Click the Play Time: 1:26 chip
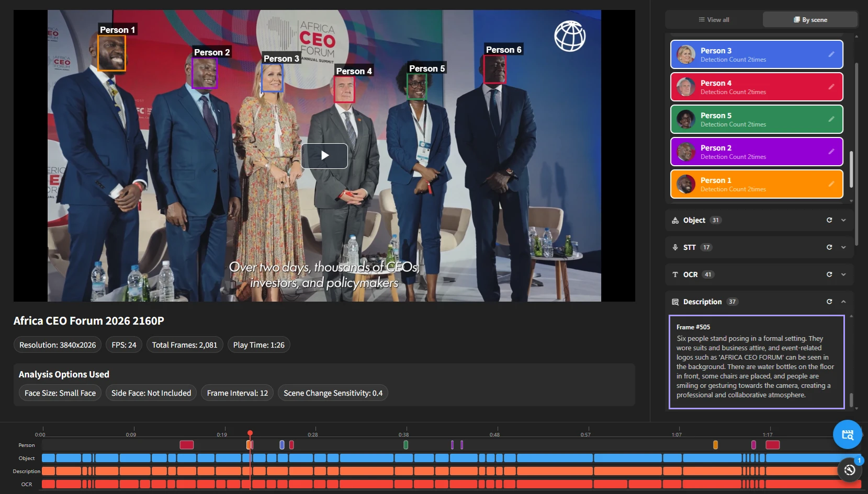The height and width of the screenshot is (494, 868). tap(258, 345)
